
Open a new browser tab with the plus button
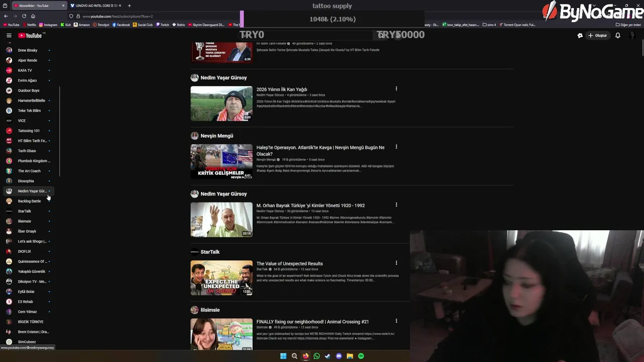129,6
